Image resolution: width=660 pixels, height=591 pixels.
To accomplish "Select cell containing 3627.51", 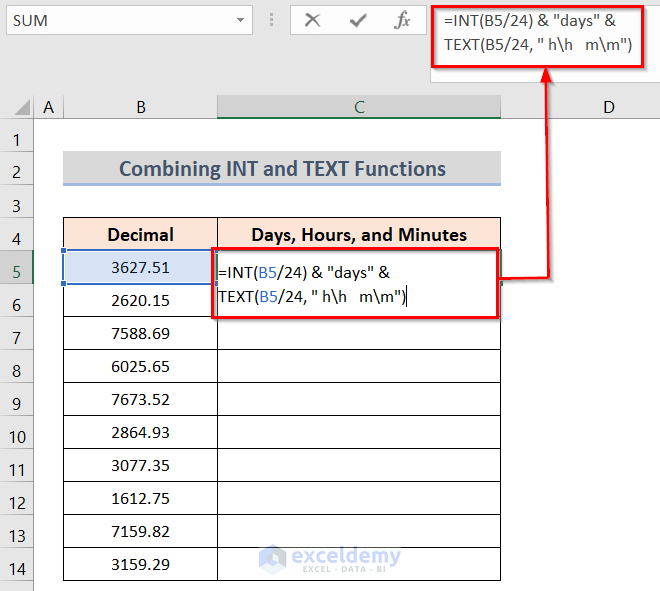I will (141, 267).
